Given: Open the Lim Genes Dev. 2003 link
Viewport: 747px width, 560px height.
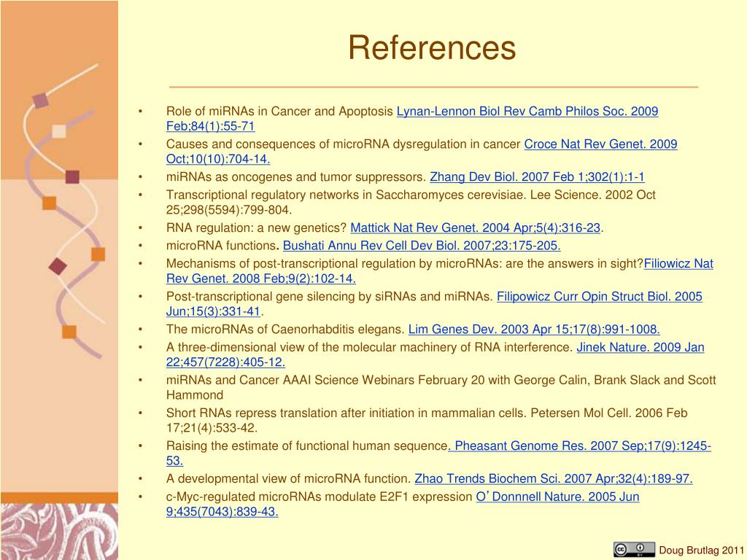Looking at the screenshot, I should (x=534, y=330).
